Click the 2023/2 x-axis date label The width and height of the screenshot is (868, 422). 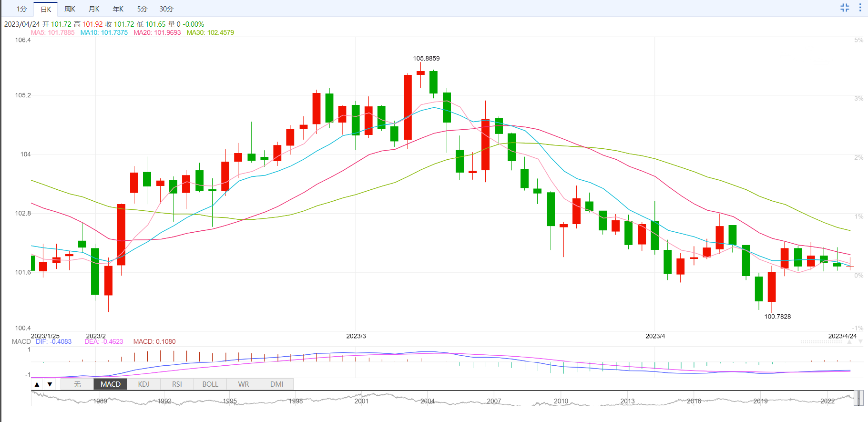(96, 336)
